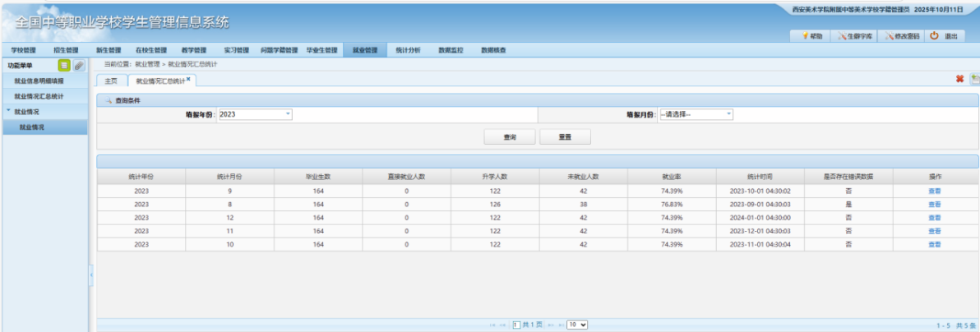This screenshot has width=980, height=332.
Task: Click 修改密码 to change password
Action: point(901,36)
